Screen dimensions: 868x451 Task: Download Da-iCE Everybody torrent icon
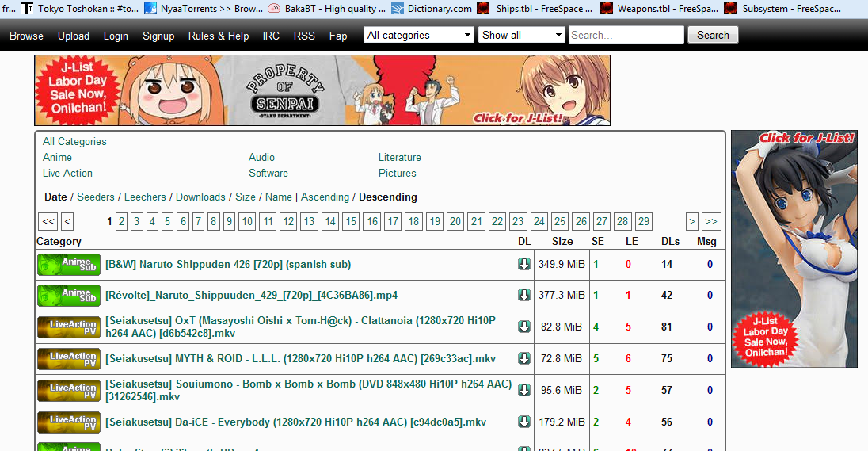pyautogui.click(x=524, y=422)
